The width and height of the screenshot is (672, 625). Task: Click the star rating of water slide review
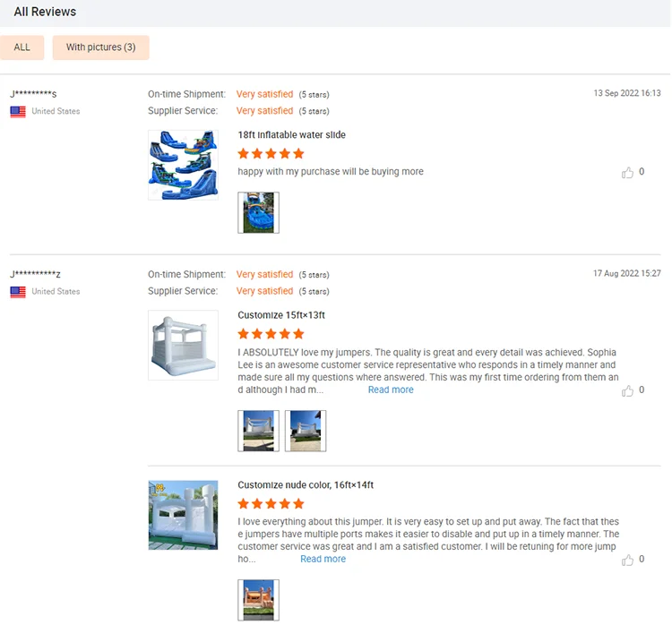coord(271,153)
